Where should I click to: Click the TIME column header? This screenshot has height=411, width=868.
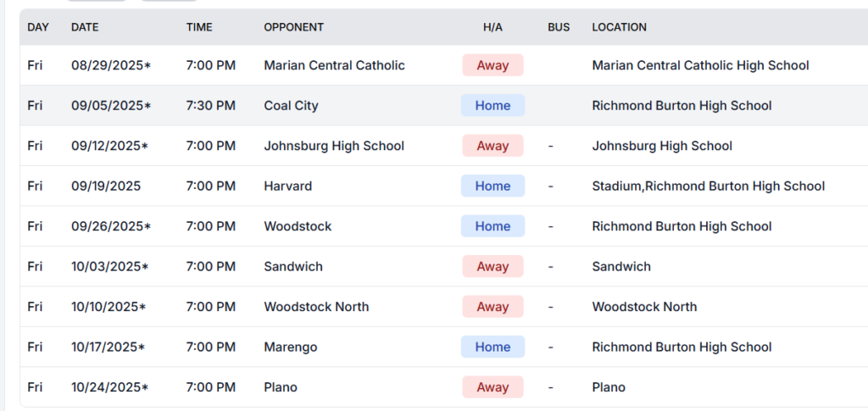click(x=199, y=27)
